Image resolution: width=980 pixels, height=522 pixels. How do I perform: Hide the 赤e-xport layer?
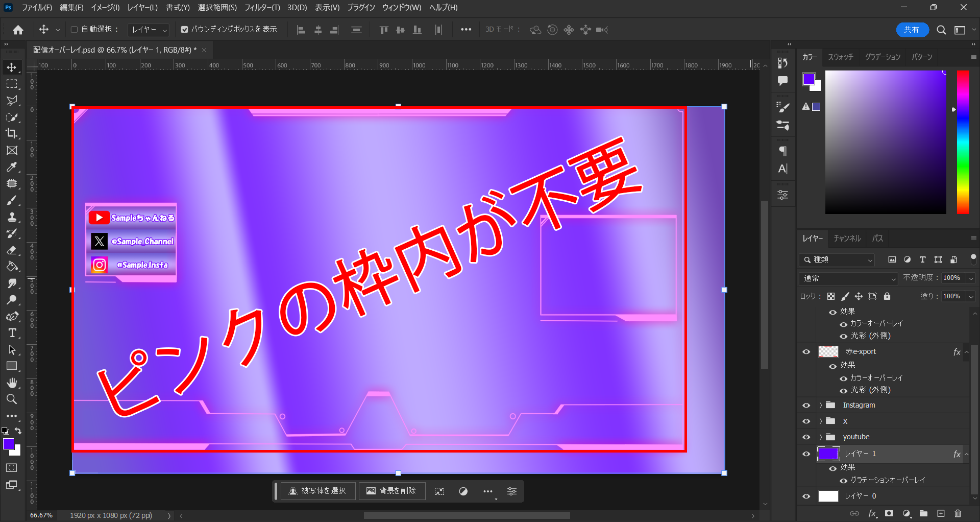click(806, 351)
